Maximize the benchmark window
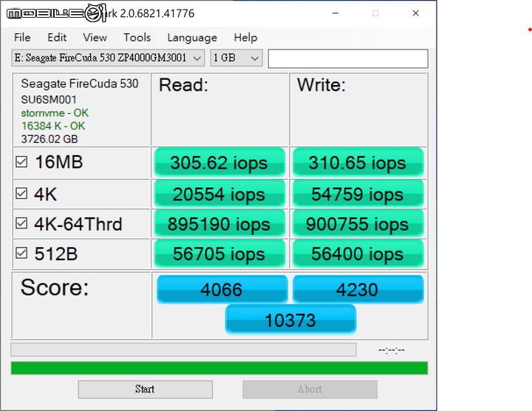The image size is (532, 411). 375,13
